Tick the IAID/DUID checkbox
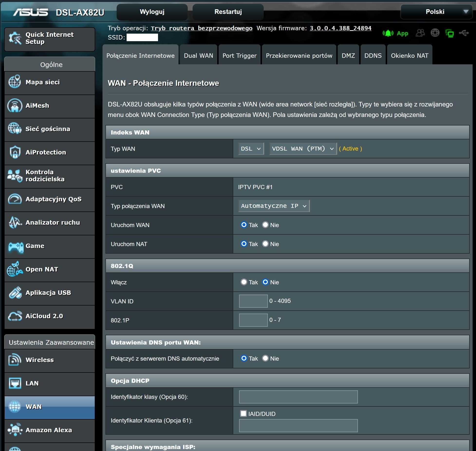Screen dimensions: 476x451 243,413
